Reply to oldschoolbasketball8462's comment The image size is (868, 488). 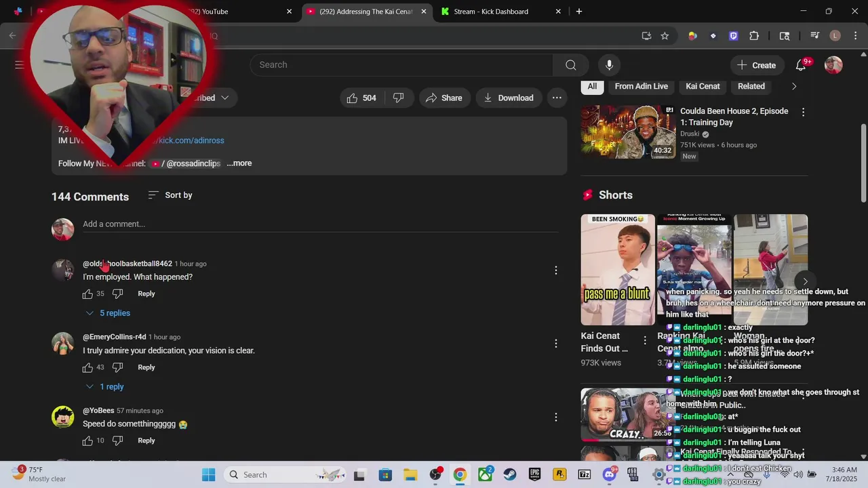coord(146,293)
